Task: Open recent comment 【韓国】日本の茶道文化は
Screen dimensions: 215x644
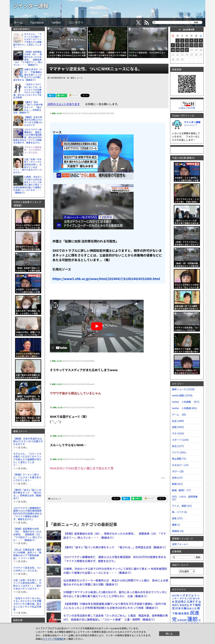Action: 28,441
